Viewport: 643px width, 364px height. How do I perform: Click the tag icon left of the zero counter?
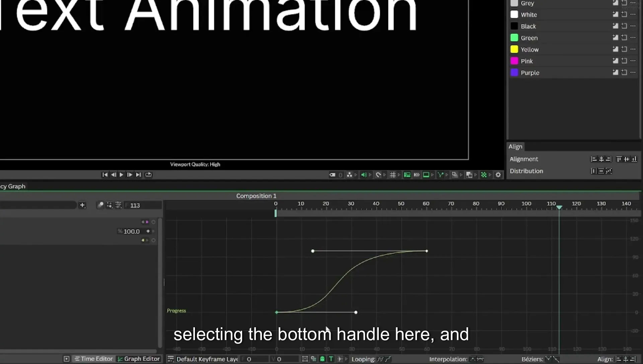click(332, 175)
